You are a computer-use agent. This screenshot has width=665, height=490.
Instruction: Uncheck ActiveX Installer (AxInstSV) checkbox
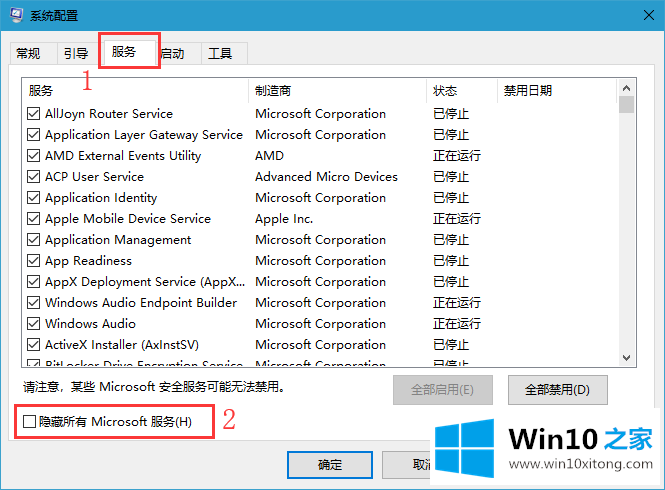click(x=34, y=344)
